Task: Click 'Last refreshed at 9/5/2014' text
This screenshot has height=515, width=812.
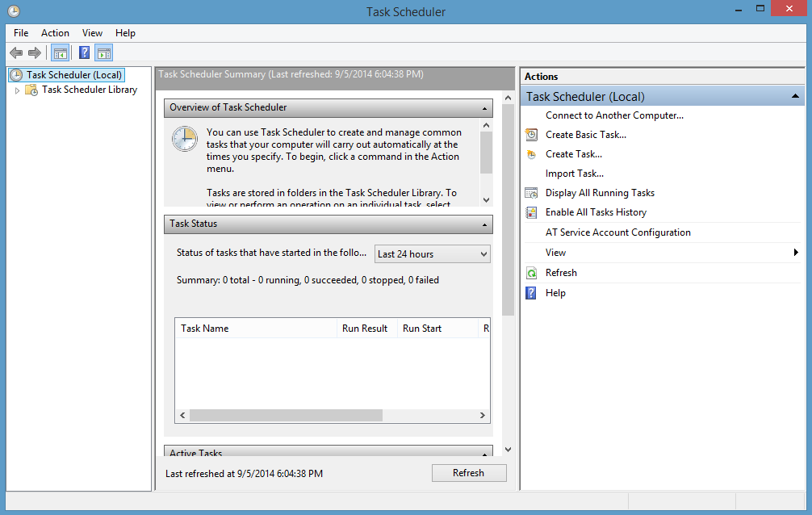Action: click(244, 474)
